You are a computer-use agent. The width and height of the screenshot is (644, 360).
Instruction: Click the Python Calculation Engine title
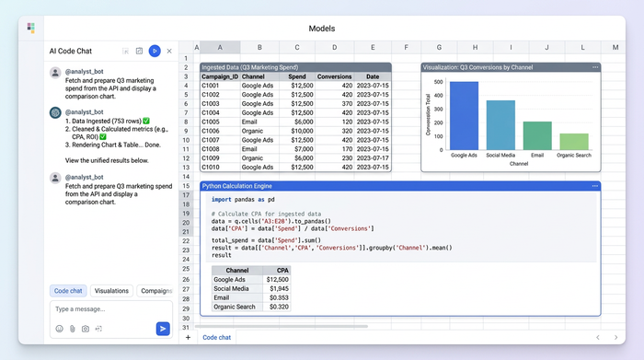pos(237,186)
